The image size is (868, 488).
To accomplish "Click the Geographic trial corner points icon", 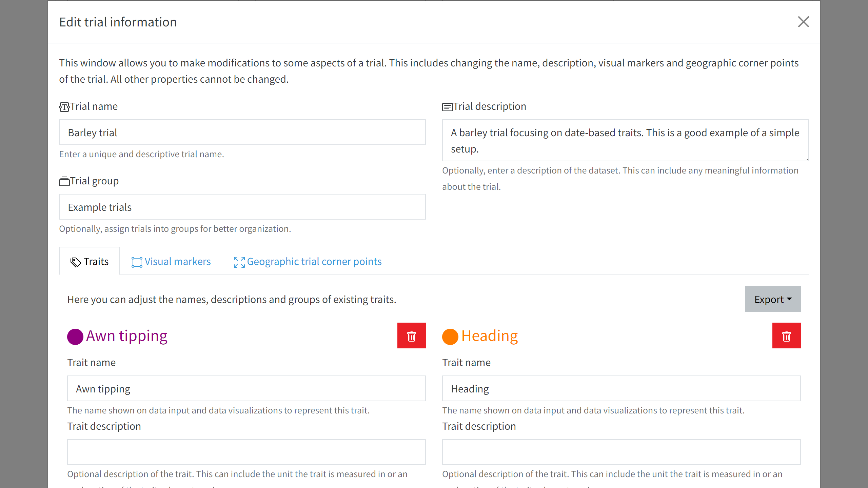I will (x=238, y=261).
